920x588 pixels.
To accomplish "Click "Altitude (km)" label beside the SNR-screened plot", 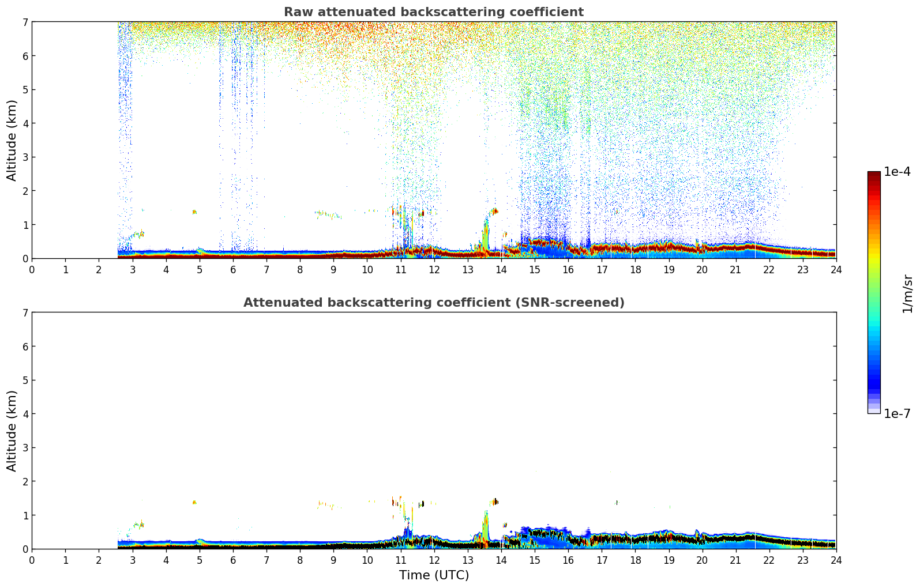I will click(12, 431).
